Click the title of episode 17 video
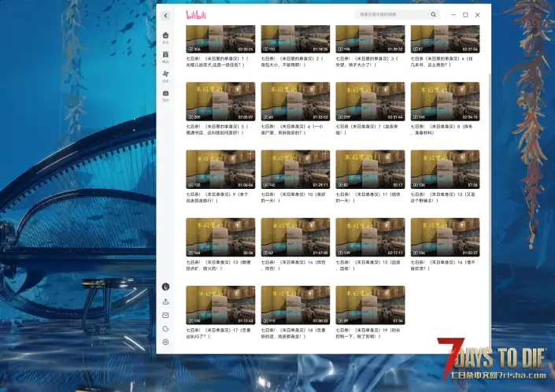Image resolution: width=555 pixels, height=392 pixels. click(x=220, y=335)
